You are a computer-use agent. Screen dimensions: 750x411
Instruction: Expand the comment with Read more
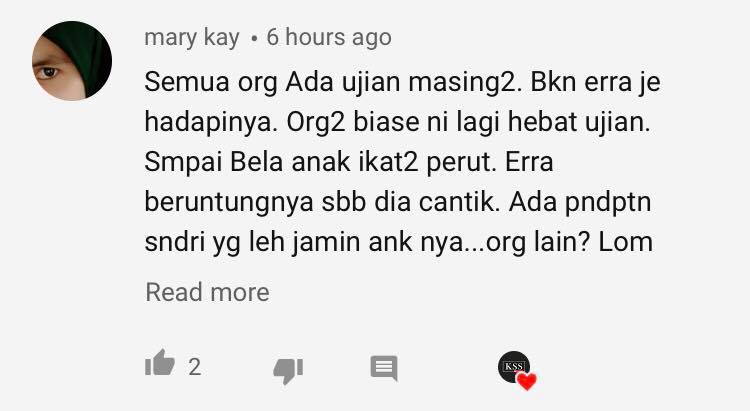coord(208,292)
